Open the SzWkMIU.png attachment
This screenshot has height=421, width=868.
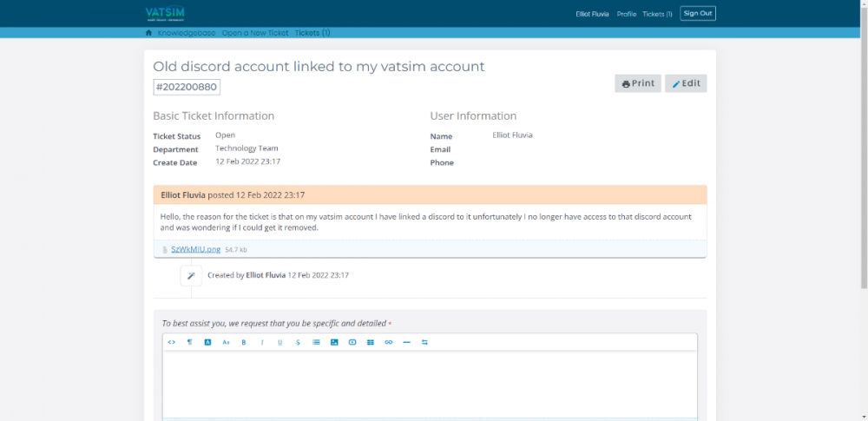pyautogui.click(x=195, y=249)
